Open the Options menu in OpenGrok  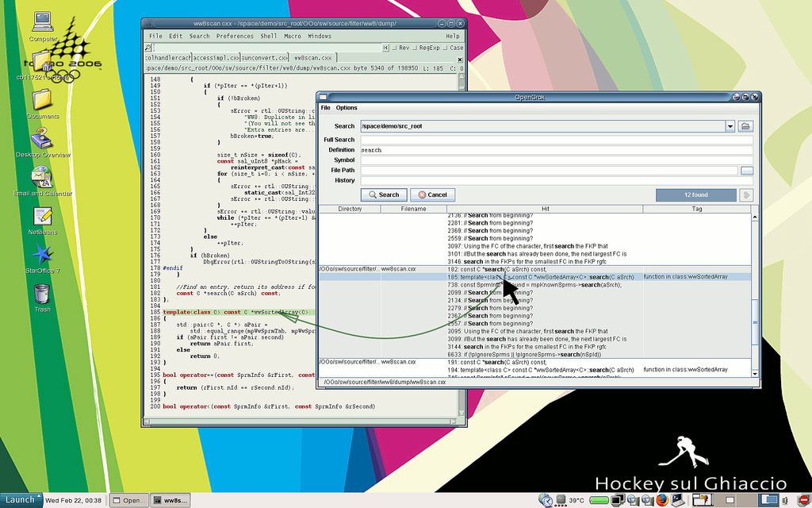(347, 108)
